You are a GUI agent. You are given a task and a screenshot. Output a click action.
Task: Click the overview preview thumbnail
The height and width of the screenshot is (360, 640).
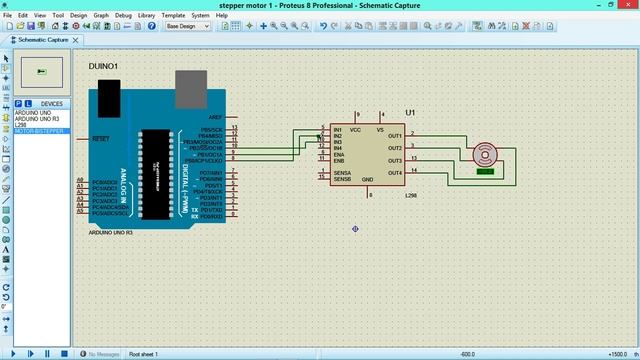(42, 72)
